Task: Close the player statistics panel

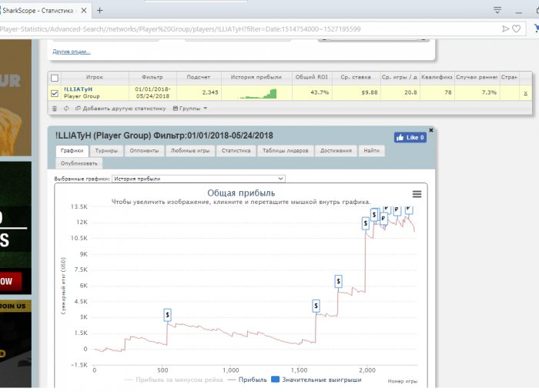Action: [431, 130]
